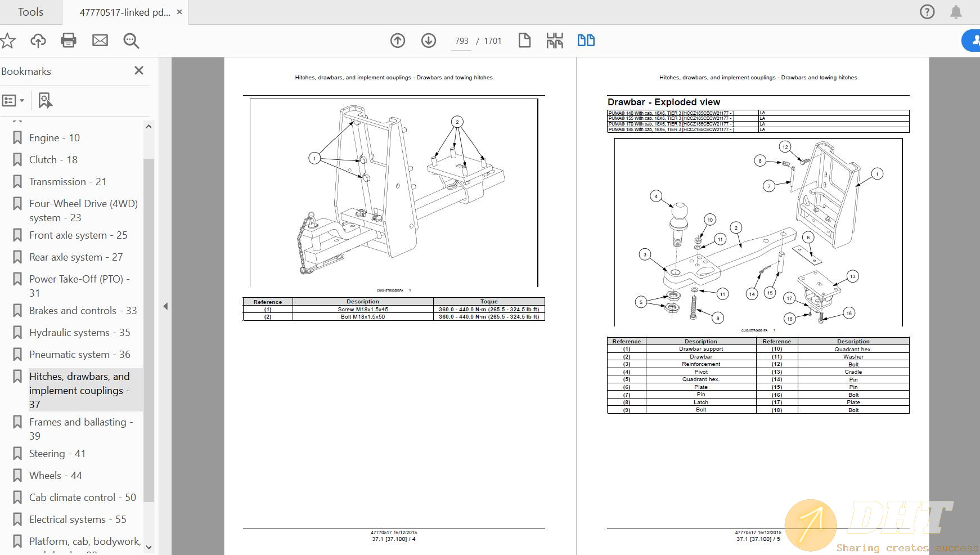Open the help question mark icon

[927, 12]
